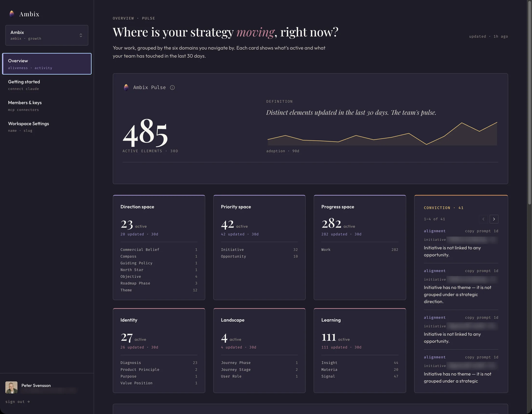The height and width of the screenshot is (414, 532).
Task: Open the Getting started page
Action: pyautogui.click(x=47, y=85)
